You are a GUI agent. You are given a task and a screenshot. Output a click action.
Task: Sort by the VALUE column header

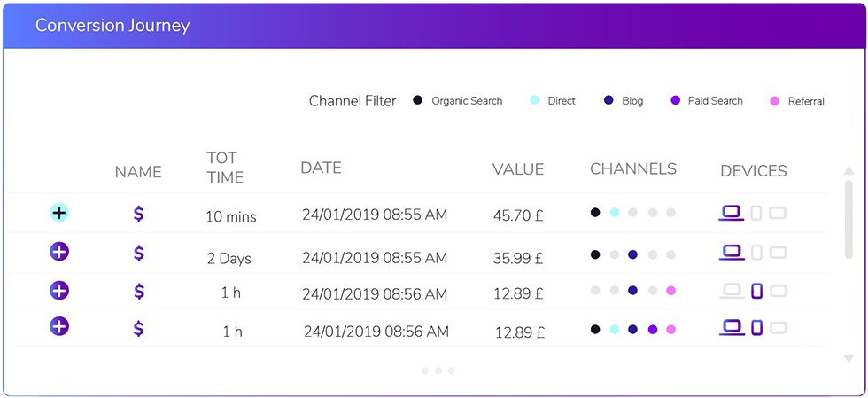(x=518, y=169)
